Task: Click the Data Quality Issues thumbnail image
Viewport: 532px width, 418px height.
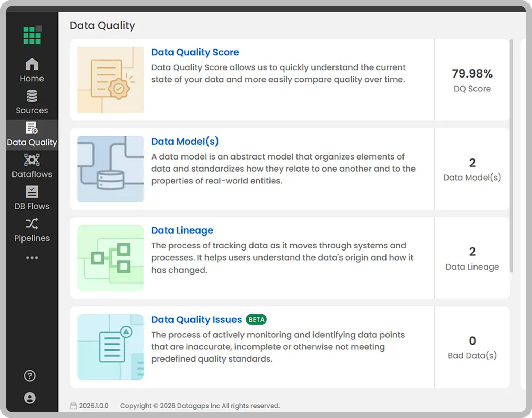Action: (x=110, y=347)
